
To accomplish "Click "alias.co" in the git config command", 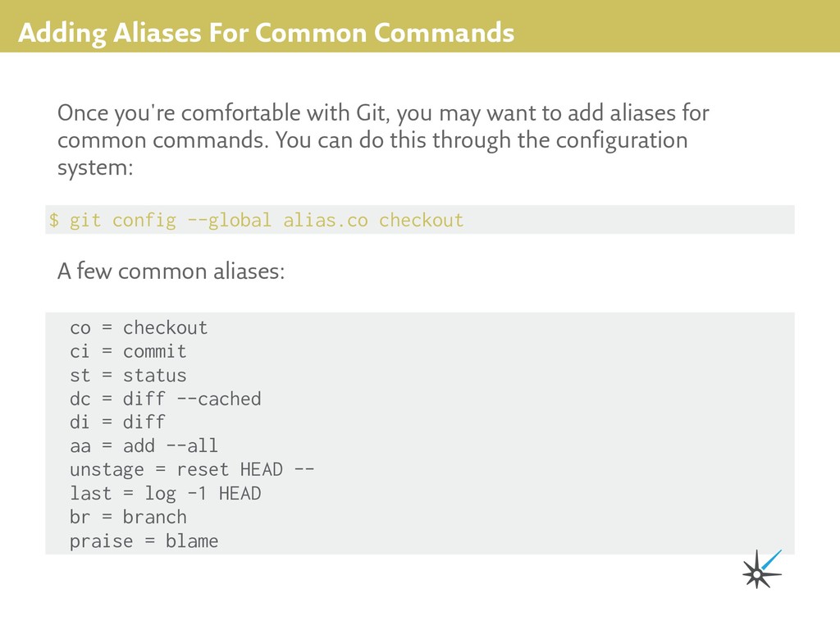I will 325,220.
